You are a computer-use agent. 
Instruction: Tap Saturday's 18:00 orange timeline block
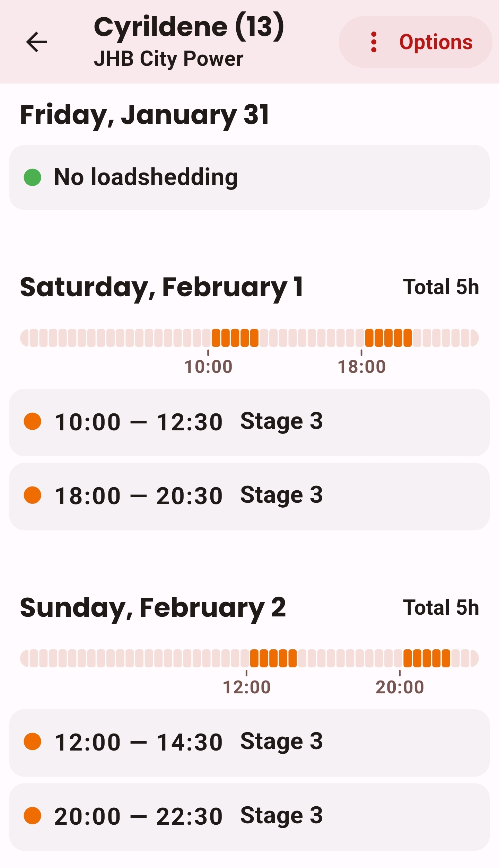(388, 338)
